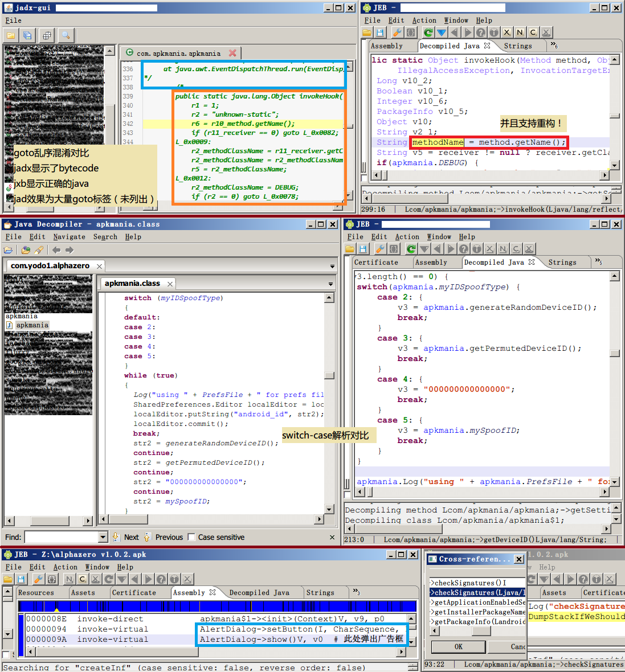Image resolution: width=625 pixels, height=672 pixels.
Task: Close the Find bar with its X
Action: (x=332, y=537)
